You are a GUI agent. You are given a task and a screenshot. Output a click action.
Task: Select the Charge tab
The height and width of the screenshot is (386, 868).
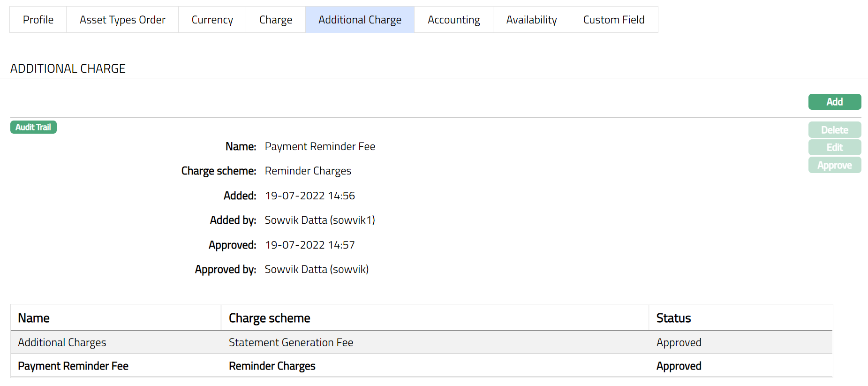275,20
